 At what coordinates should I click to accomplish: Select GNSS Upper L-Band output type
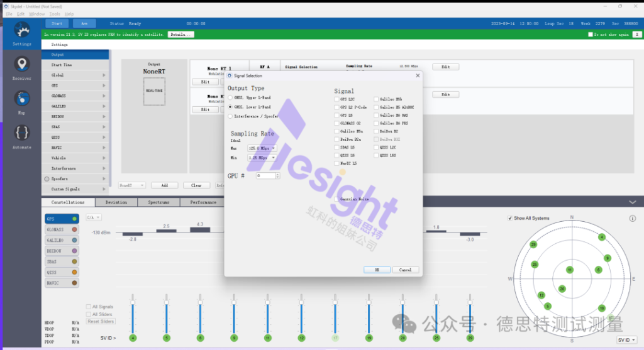(230, 97)
